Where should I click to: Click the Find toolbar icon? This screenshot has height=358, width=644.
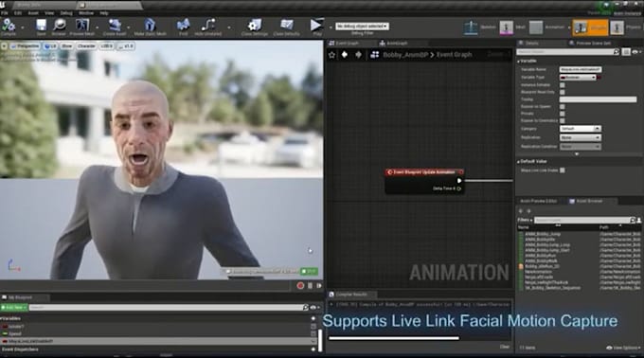point(183,26)
